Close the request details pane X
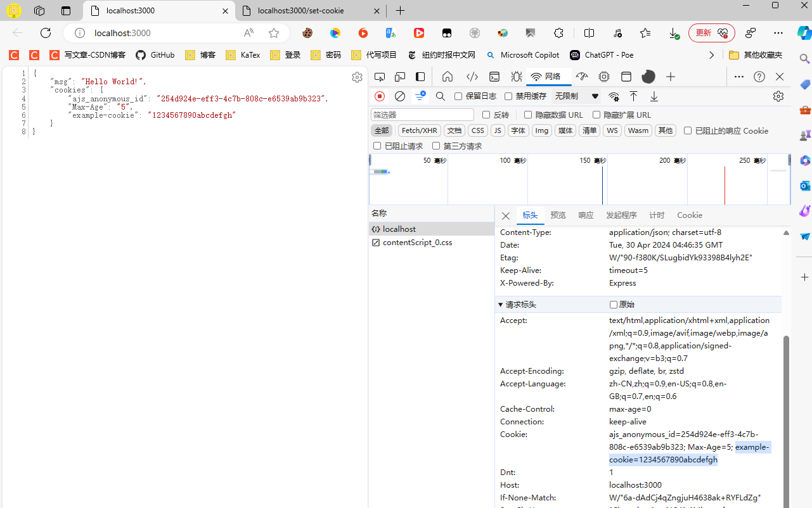The height and width of the screenshot is (508, 812). pos(506,216)
